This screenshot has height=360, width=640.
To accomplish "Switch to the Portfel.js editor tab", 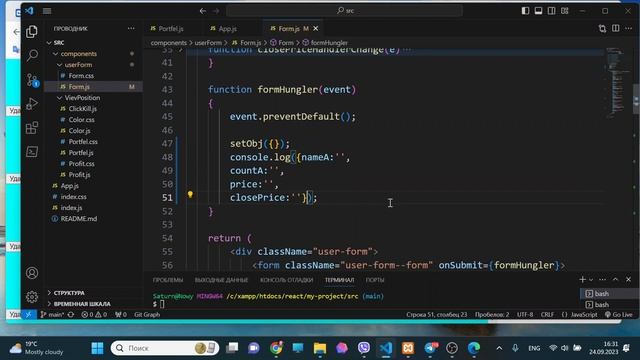I will tap(167, 29).
